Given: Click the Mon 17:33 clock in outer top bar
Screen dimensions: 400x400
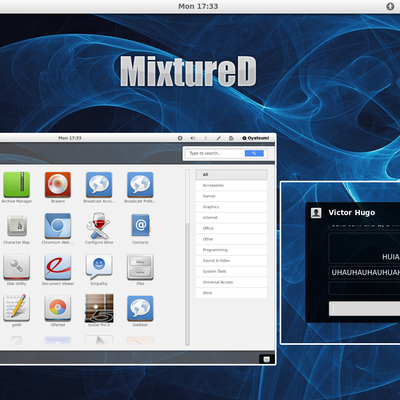Looking at the screenshot, I should pos(198,6).
